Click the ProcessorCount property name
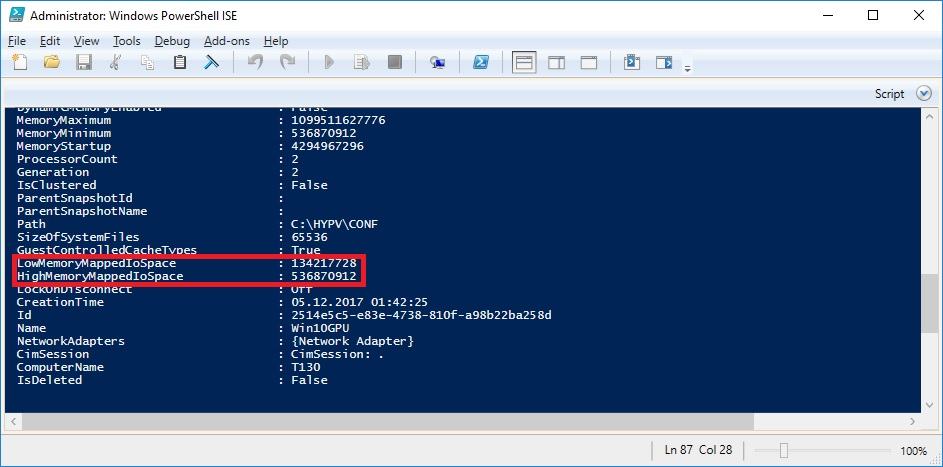The width and height of the screenshot is (943, 467). click(x=67, y=159)
